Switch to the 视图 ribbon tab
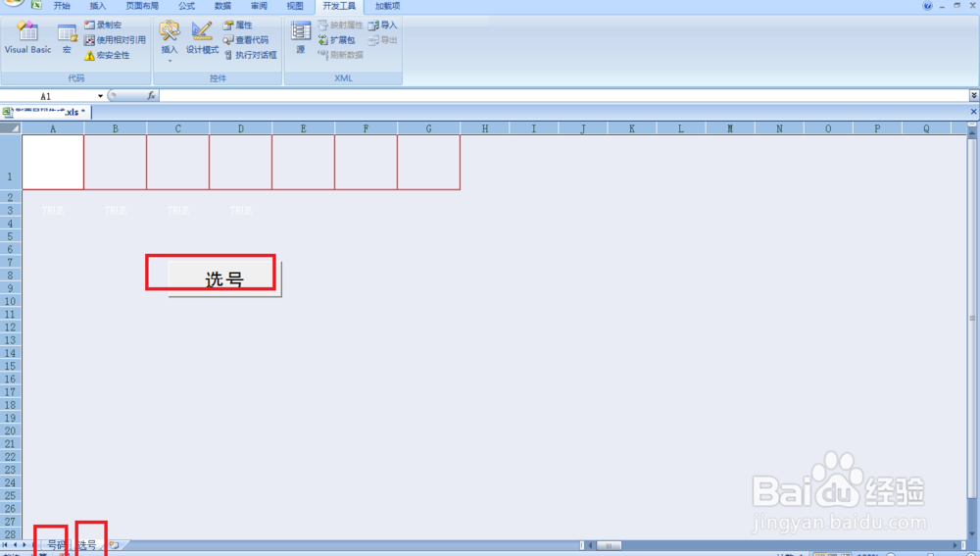 click(x=295, y=6)
